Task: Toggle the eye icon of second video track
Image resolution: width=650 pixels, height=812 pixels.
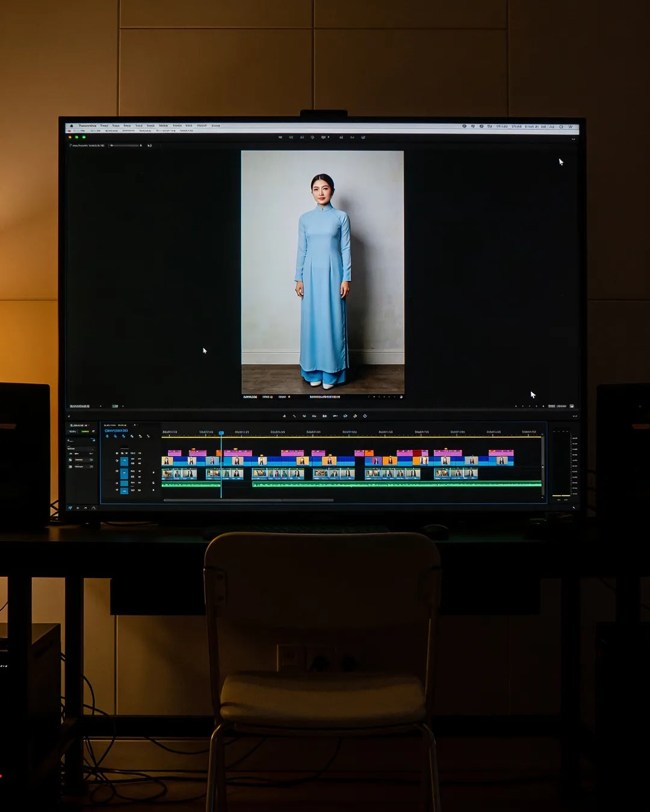Action: coord(117,471)
